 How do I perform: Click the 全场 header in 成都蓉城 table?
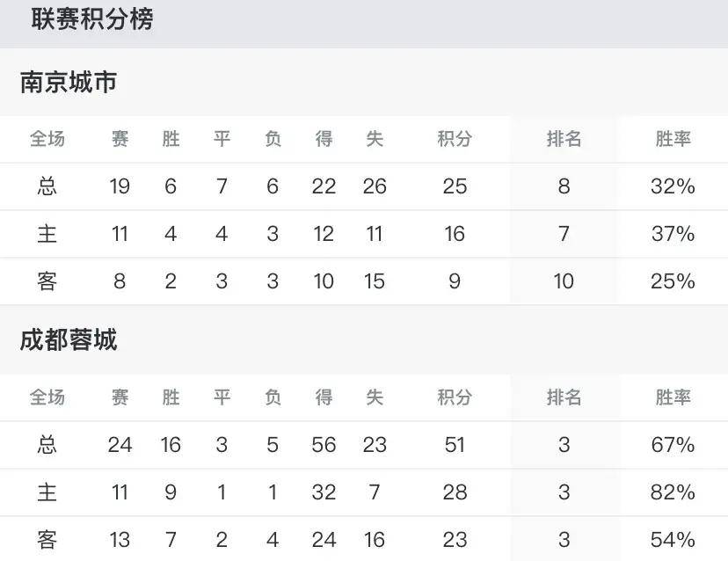coord(47,397)
